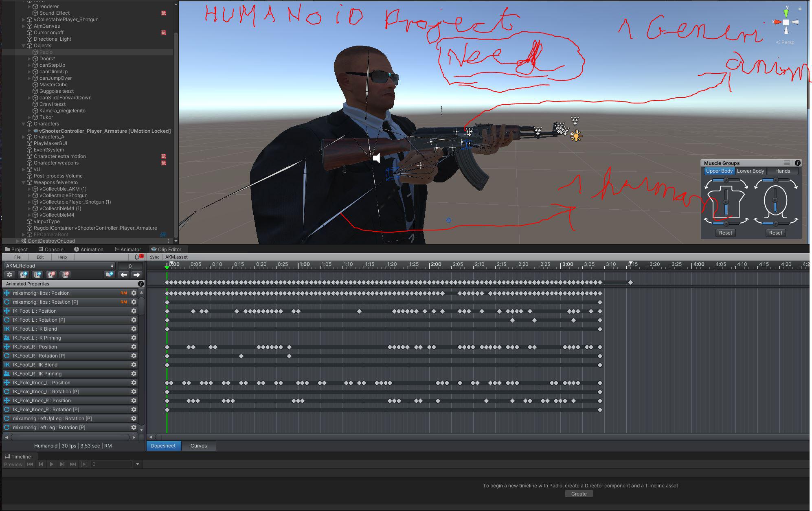Open the timeline options dropdown arrow

coord(138,464)
